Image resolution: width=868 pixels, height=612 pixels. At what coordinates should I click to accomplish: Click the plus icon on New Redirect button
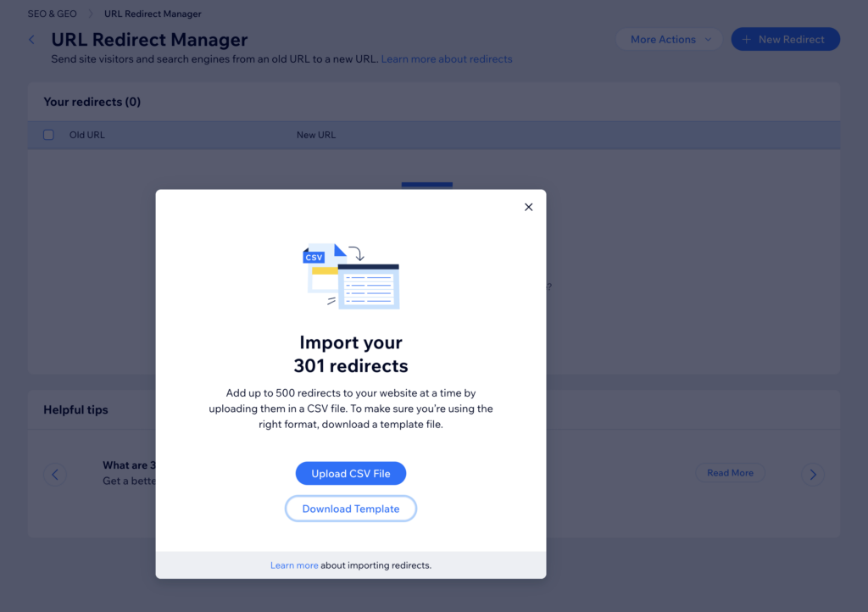pyautogui.click(x=746, y=39)
